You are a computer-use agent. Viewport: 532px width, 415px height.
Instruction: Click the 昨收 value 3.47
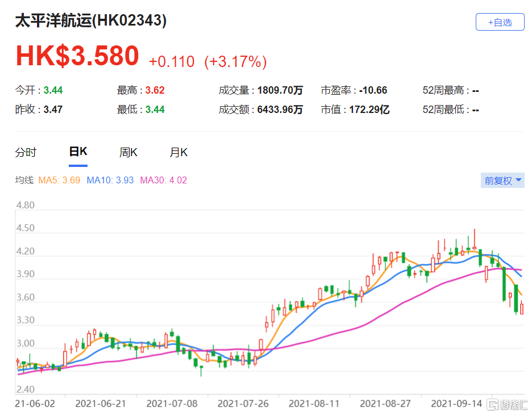coord(53,110)
